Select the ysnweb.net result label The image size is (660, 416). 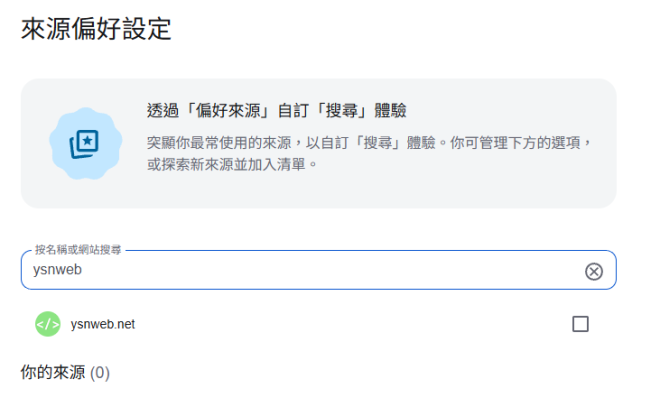coord(103,324)
